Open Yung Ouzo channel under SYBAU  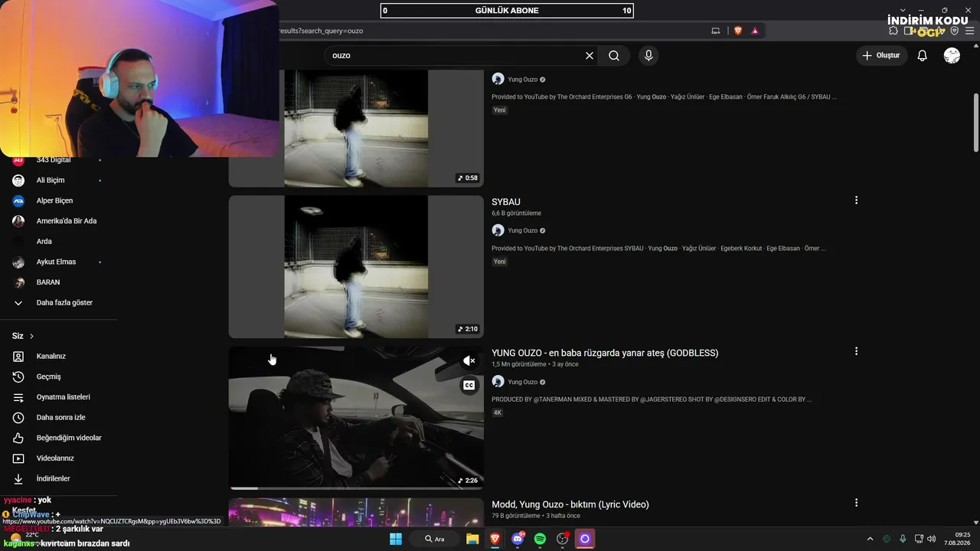523,230
